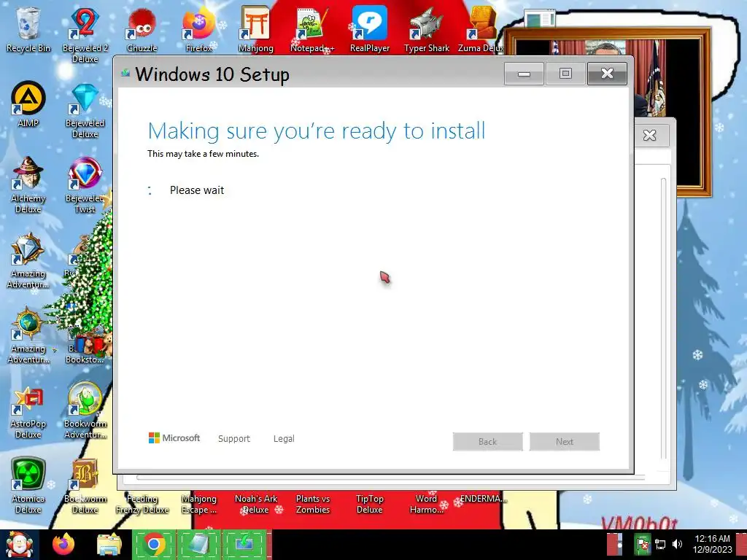Open Firefox from the taskbar
The height and width of the screenshot is (560, 747).
[x=63, y=545]
